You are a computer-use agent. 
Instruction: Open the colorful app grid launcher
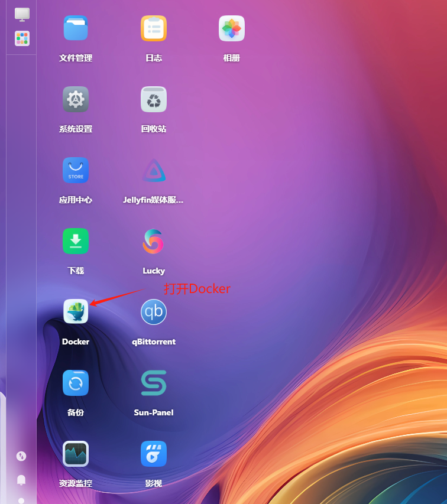click(22, 38)
